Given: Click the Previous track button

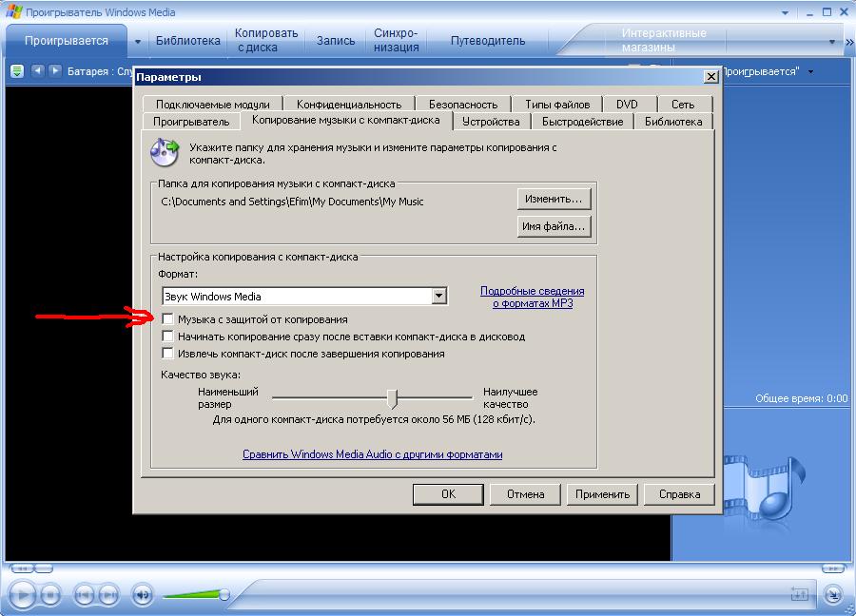Looking at the screenshot, I should coord(85,595).
